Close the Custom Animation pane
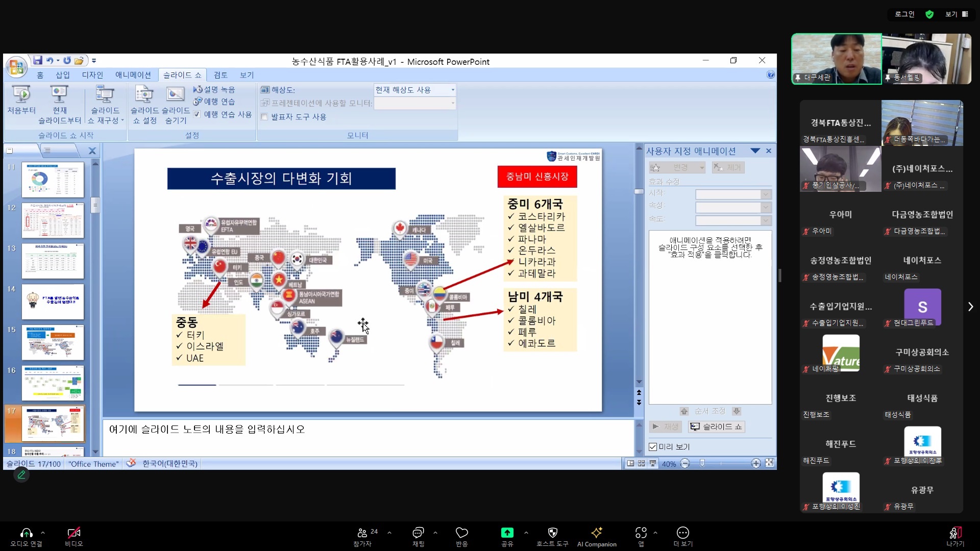 click(769, 151)
